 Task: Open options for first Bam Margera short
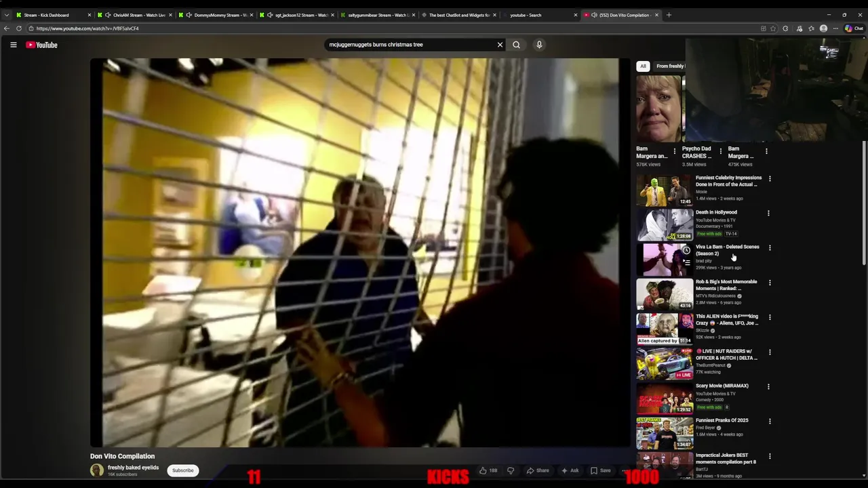coord(674,151)
